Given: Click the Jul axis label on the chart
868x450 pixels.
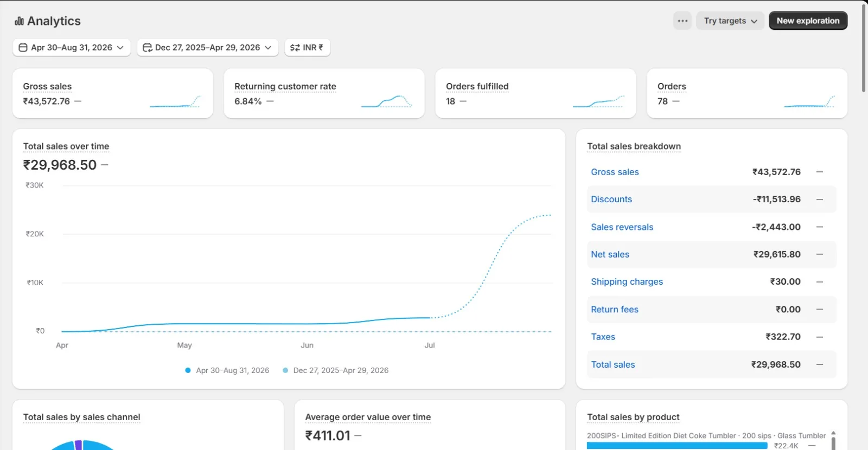Looking at the screenshot, I should (x=430, y=345).
